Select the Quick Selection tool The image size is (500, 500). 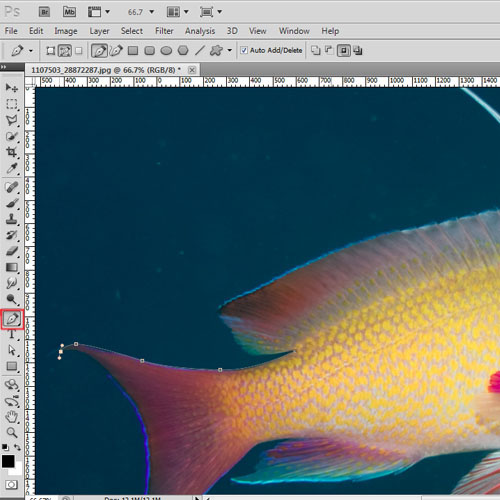click(x=12, y=136)
